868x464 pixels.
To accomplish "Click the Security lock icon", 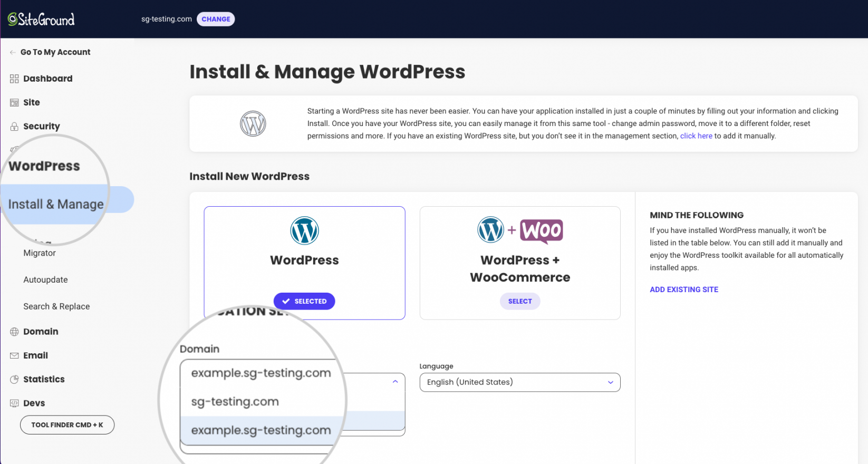I will pyautogui.click(x=14, y=127).
